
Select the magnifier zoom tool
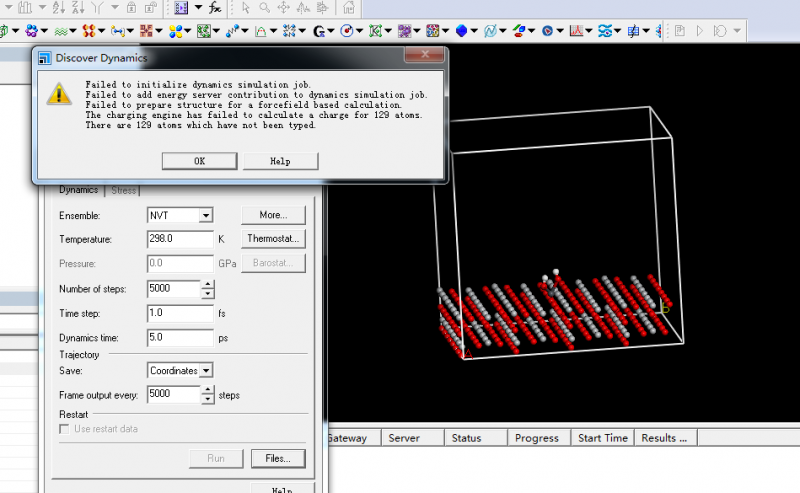pos(264,8)
